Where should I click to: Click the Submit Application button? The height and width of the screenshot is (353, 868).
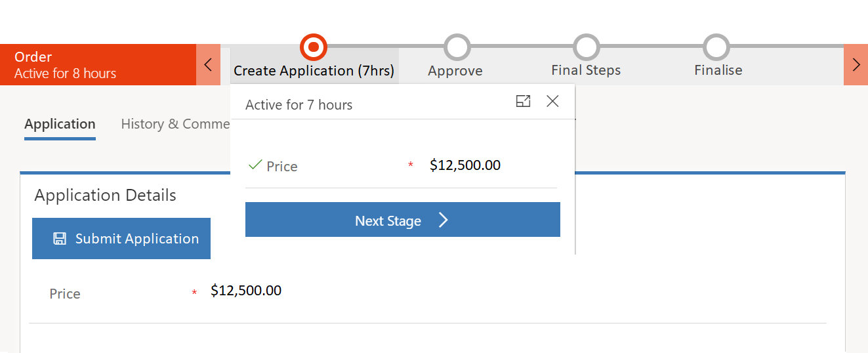click(x=121, y=239)
